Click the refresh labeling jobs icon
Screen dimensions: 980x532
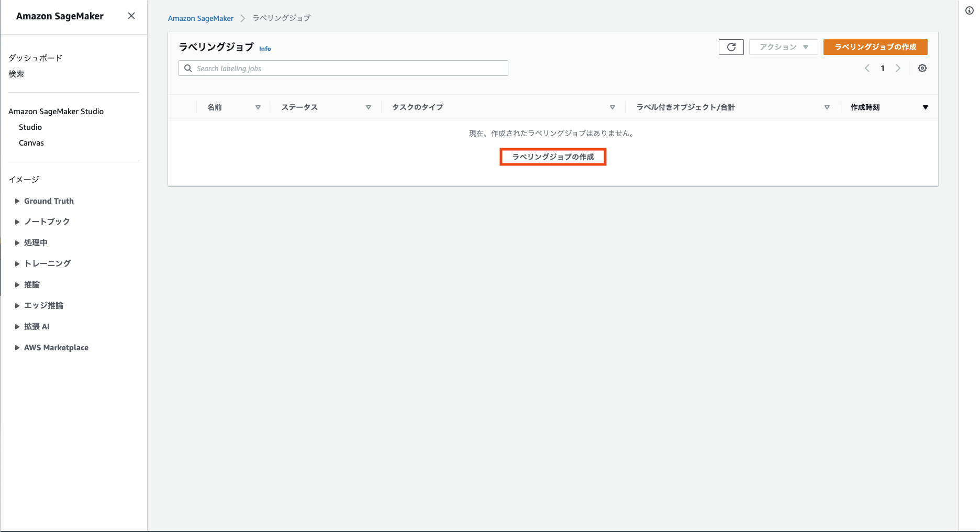click(731, 47)
